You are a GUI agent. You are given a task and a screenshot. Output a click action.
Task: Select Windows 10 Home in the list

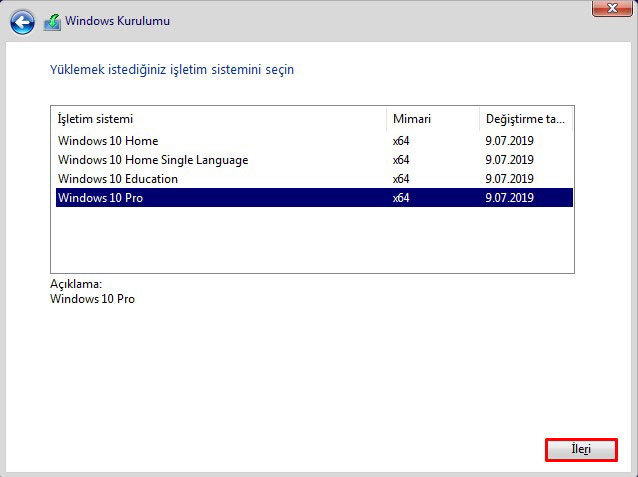(314, 141)
